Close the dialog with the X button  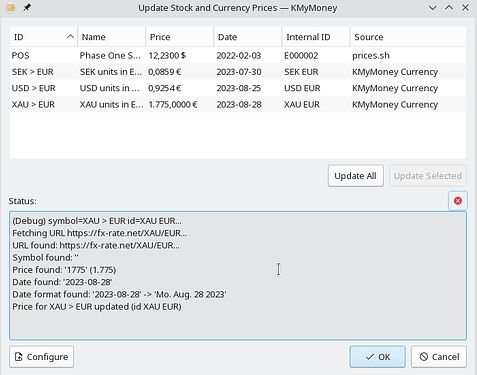(x=465, y=7)
